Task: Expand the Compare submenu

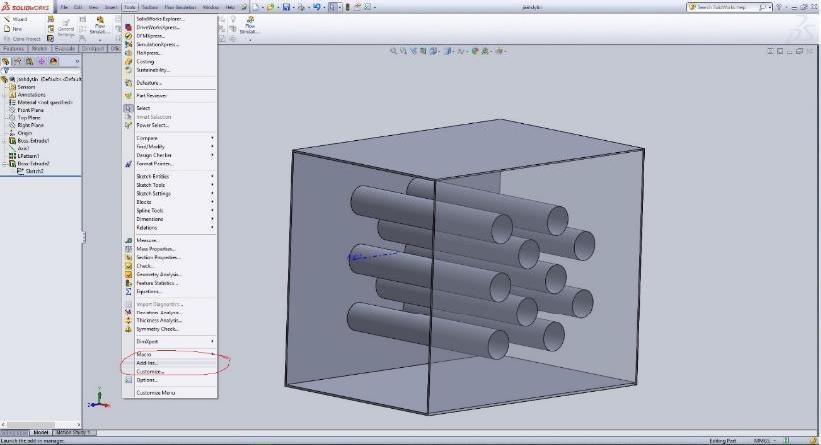Action: pyautogui.click(x=170, y=138)
